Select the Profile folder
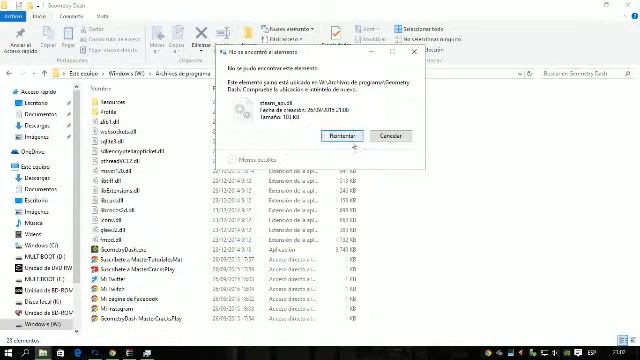The image size is (640, 360). point(104,112)
